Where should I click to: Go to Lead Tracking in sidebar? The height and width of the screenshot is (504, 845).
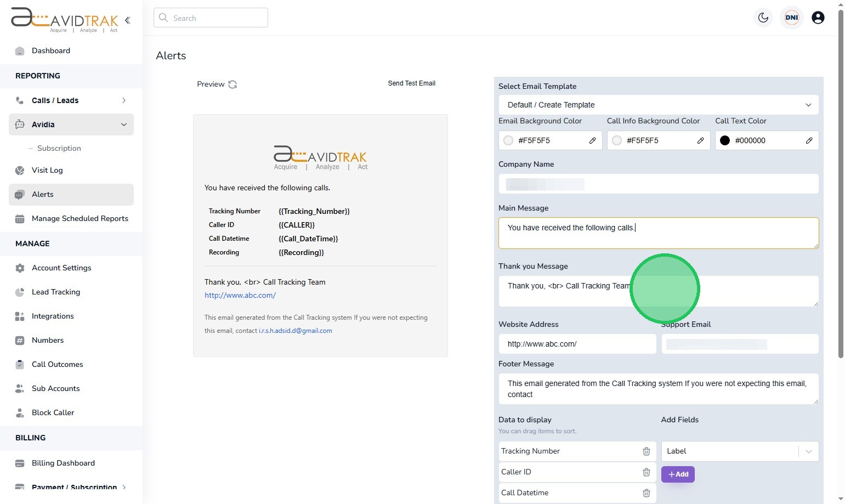click(56, 292)
